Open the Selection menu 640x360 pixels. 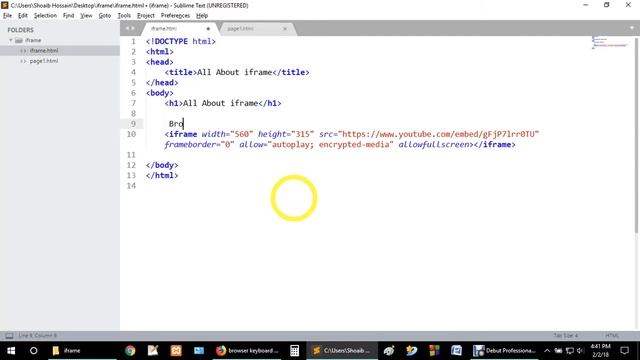[x=45, y=16]
